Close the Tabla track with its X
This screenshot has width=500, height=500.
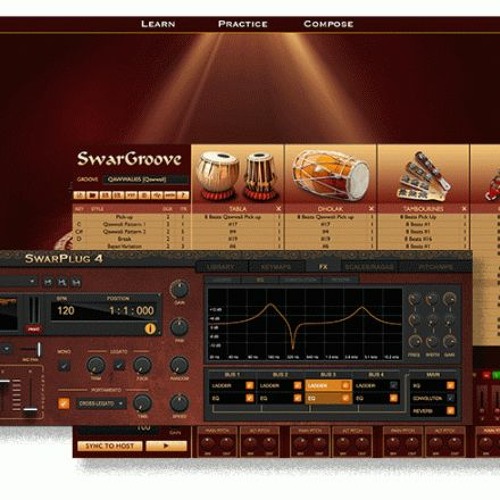point(278,209)
